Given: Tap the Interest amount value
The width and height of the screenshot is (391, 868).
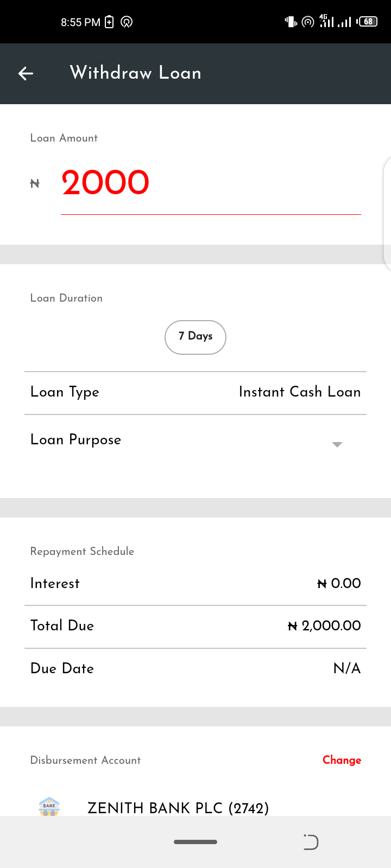Looking at the screenshot, I should tap(339, 583).
